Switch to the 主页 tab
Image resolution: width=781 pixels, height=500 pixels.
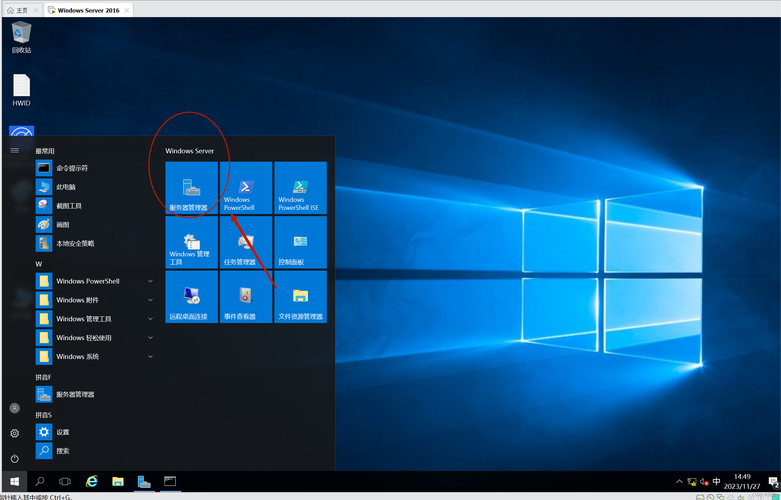point(22,10)
